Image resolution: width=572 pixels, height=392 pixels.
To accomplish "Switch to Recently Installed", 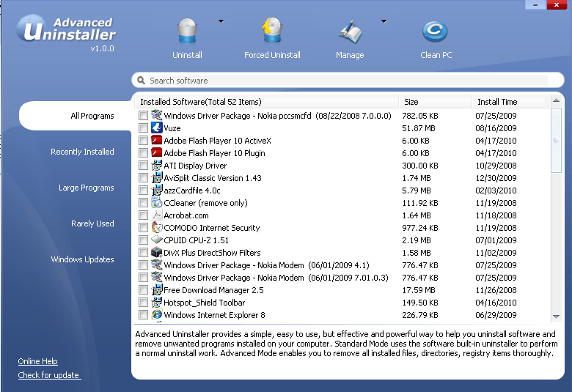I will (82, 152).
